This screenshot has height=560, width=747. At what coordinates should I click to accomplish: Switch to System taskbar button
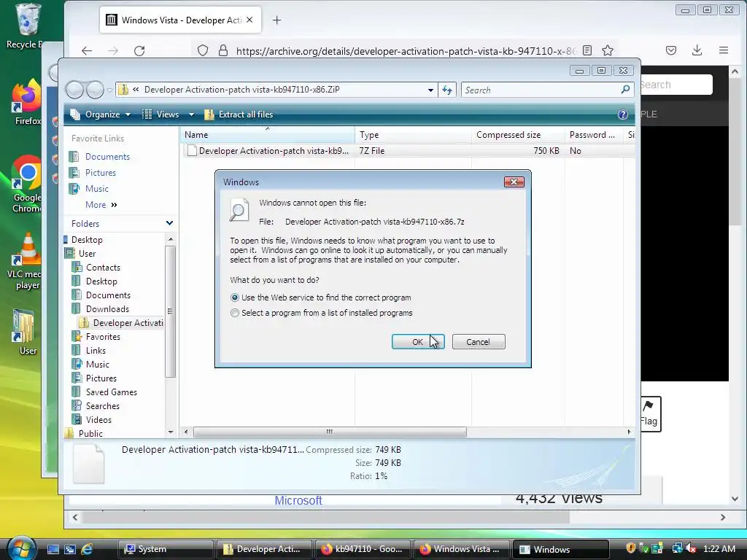pyautogui.click(x=166, y=549)
